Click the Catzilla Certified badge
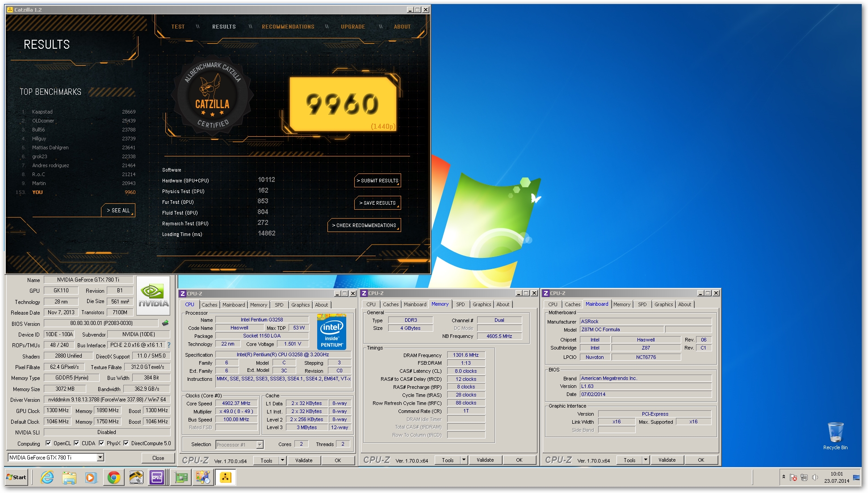 pos(213,95)
